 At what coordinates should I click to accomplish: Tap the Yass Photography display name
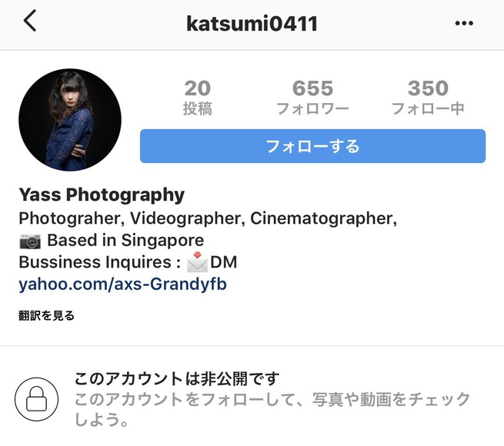pos(102,195)
